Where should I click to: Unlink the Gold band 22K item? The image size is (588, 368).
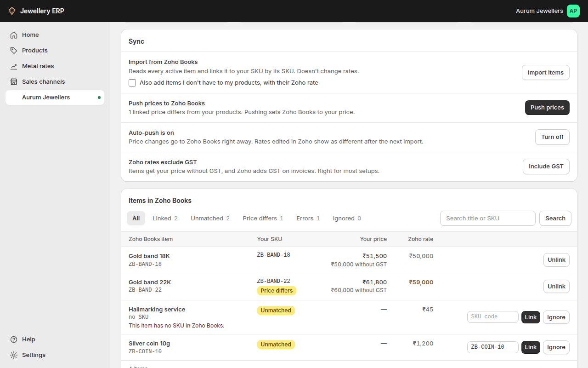coord(556,287)
